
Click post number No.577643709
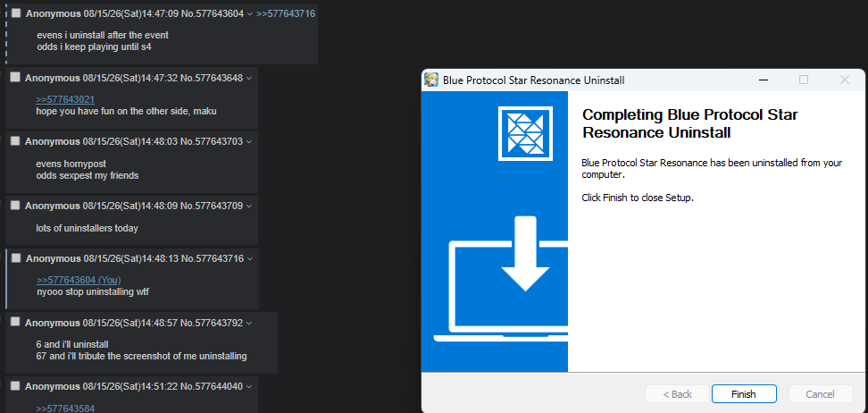[212, 206]
